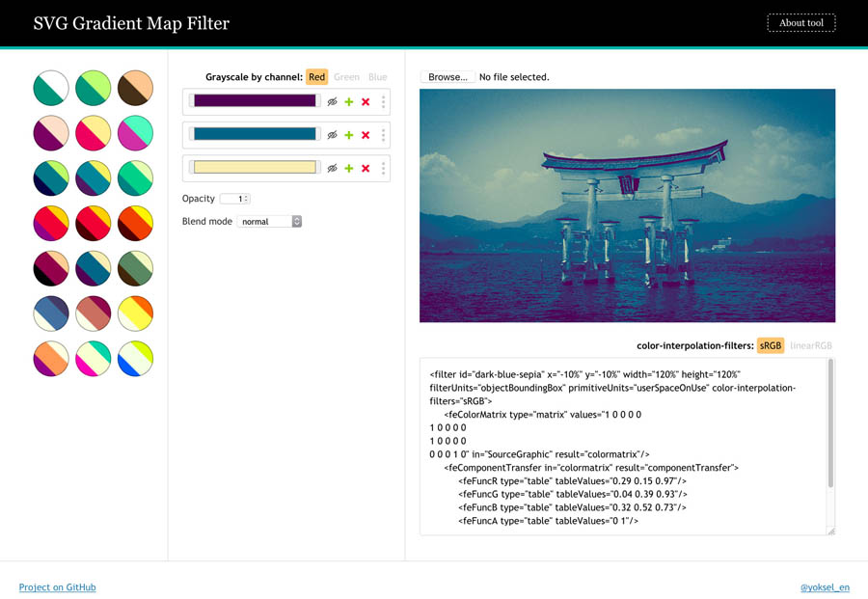The image size is (868, 599).
Task: Click the drag handle dots on the purple row
Action: [383, 101]
